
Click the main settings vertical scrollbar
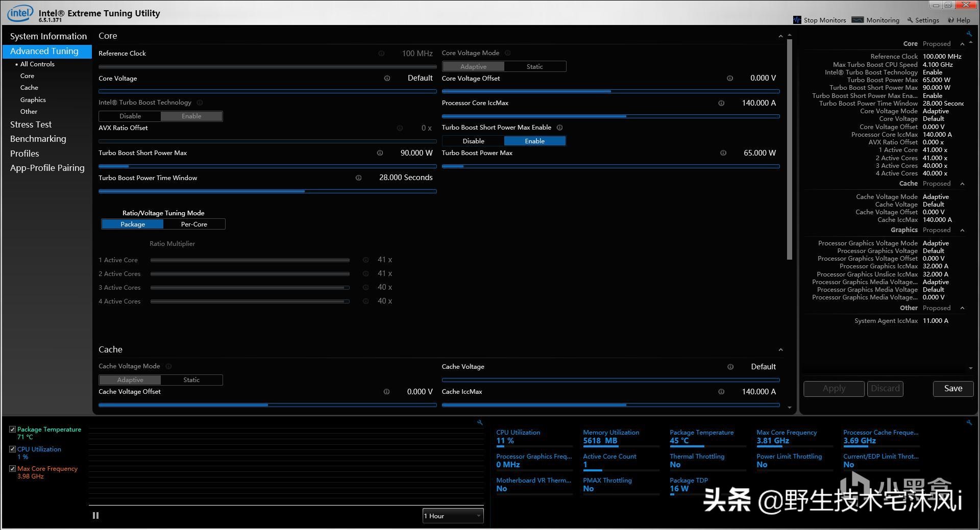click(x=790, y=149)
